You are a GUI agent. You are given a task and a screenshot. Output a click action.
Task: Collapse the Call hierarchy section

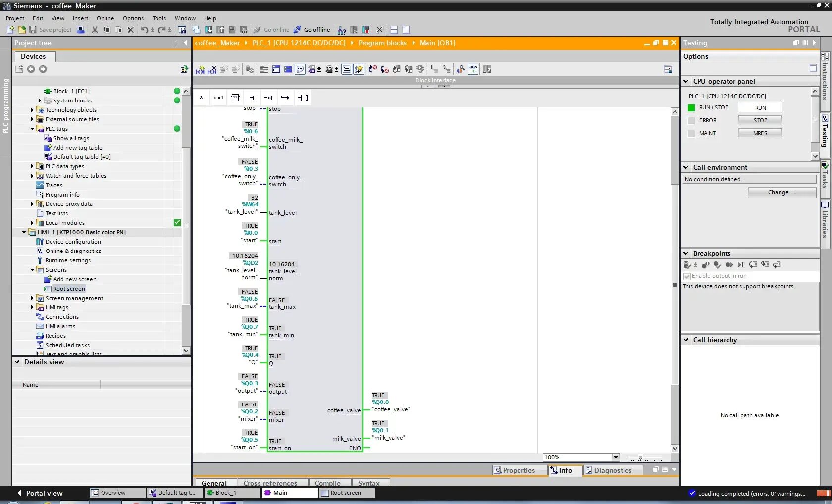click(x=686, y=340)
